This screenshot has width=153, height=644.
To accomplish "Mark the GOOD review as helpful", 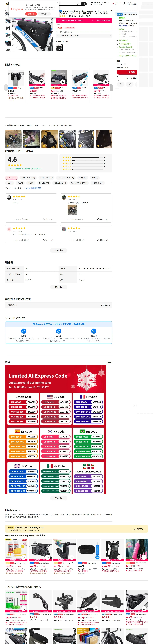I will point(48,219).
